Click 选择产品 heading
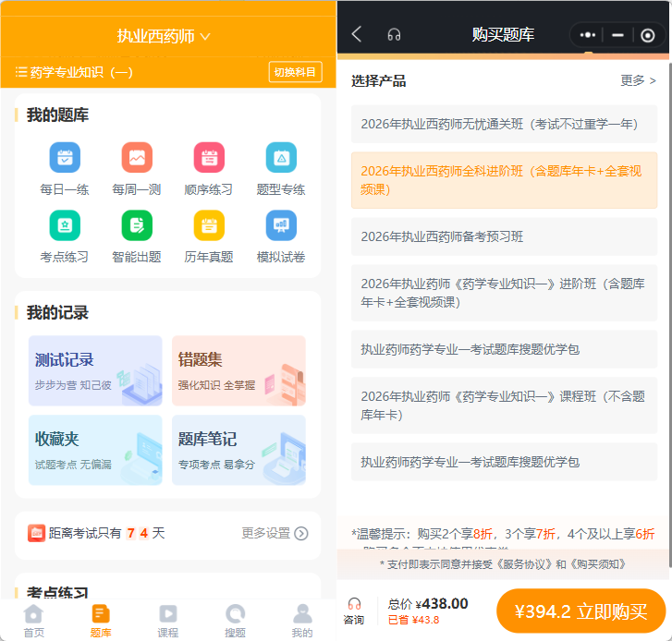Screen dimensions: 672x641 click(378, 81)
